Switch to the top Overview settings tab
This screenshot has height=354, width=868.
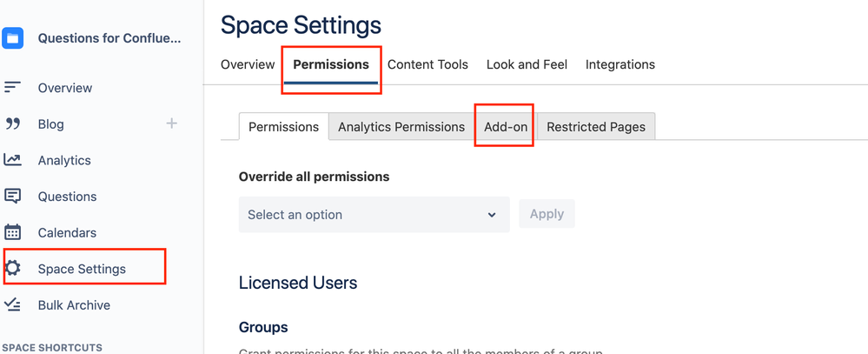coord(248,64)
